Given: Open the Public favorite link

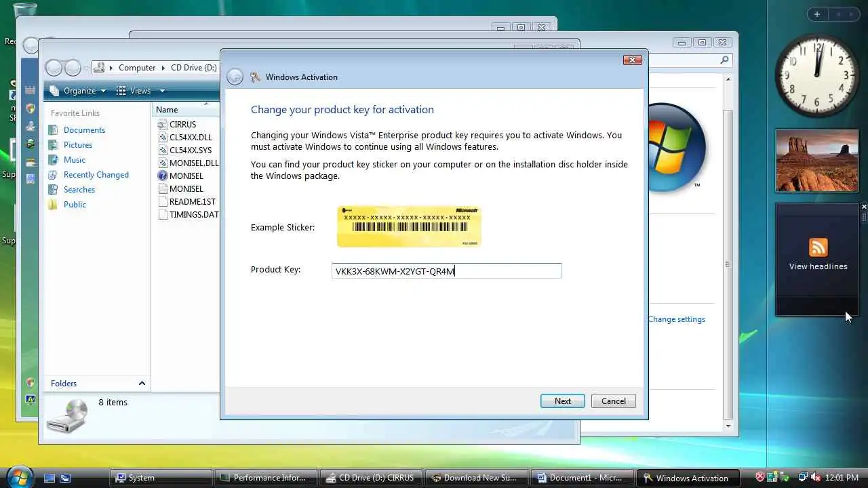Looking at the screenshot, I should pyautogui.click(x=75, y=205).
